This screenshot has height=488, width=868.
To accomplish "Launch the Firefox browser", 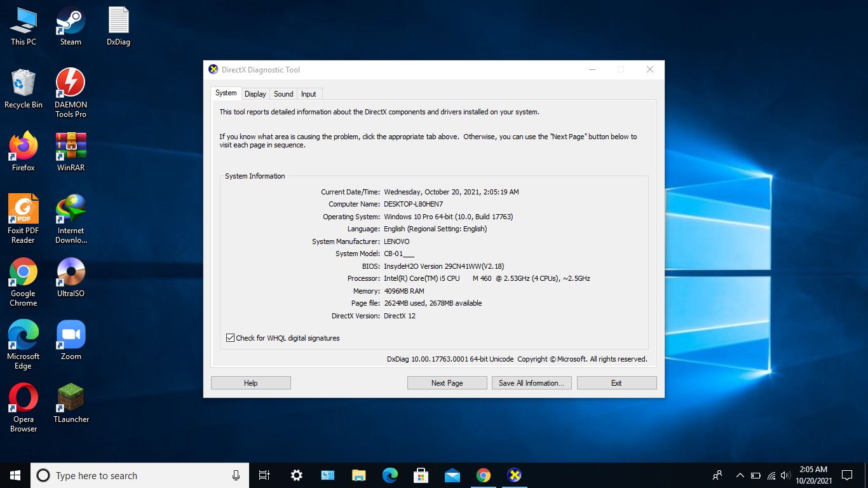I will (24, 146).
